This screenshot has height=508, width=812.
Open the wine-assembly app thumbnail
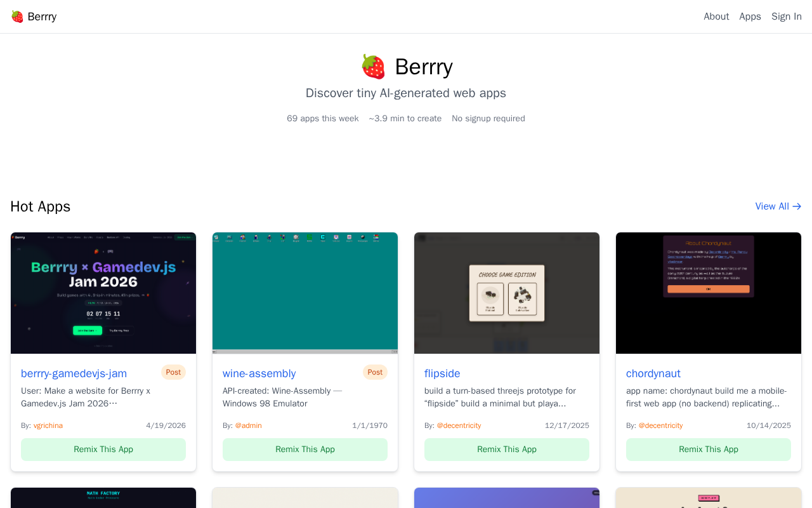click(x=305, y=293)
